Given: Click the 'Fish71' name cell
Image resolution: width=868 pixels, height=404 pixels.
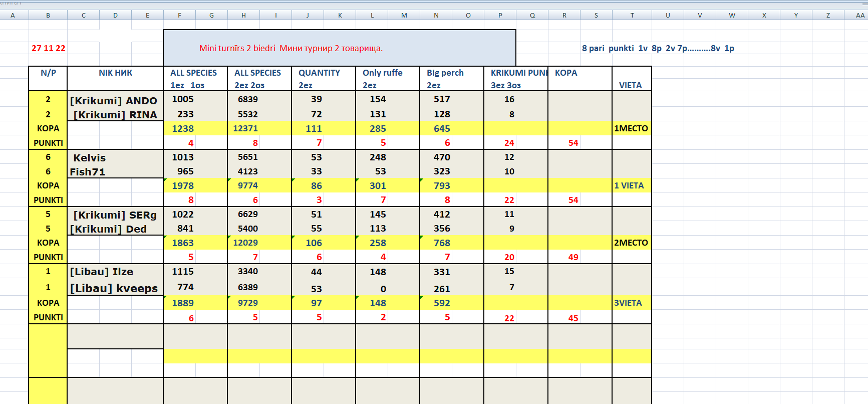Looking at the screenshot, I should (x=115, y=171).
